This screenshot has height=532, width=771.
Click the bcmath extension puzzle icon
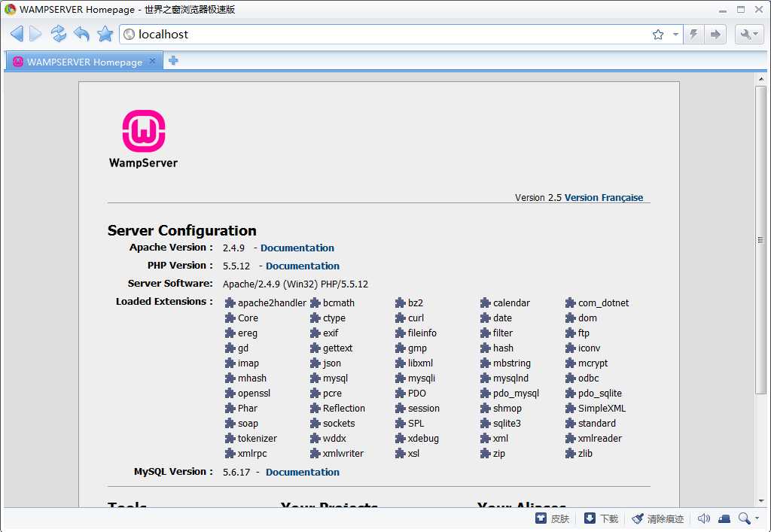(315, 302)
